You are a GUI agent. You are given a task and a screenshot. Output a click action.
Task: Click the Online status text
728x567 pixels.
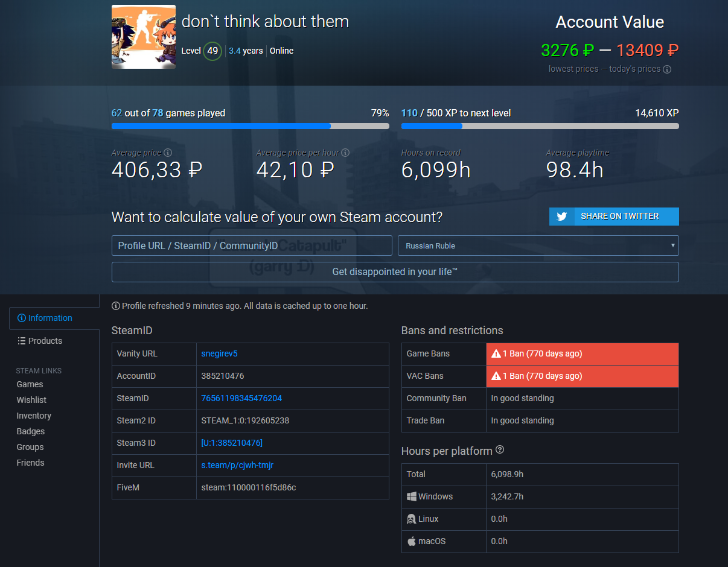point(282,51)
